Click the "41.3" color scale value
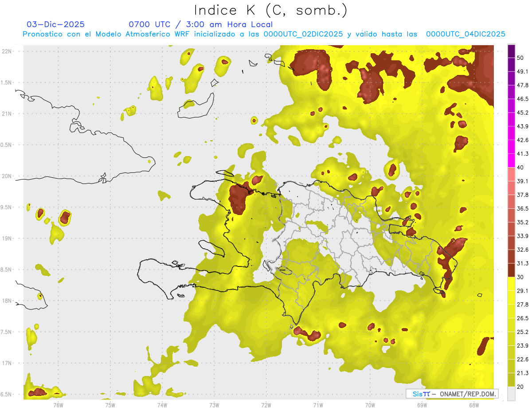The height and width of the screenshot is (411, 532). pyautogui.click(x=523, y=154)
